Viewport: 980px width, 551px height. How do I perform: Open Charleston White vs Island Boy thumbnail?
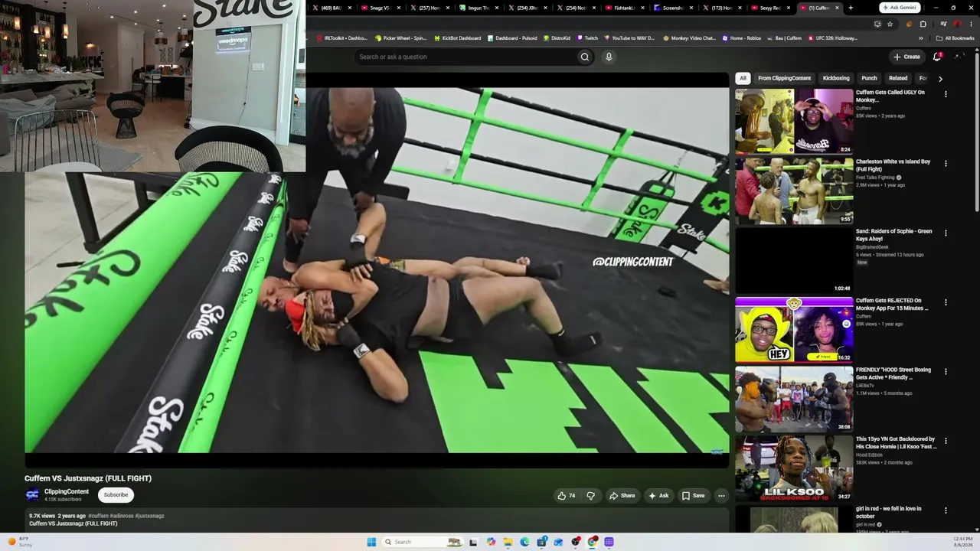pyautogui.click(x=794, y=191)
